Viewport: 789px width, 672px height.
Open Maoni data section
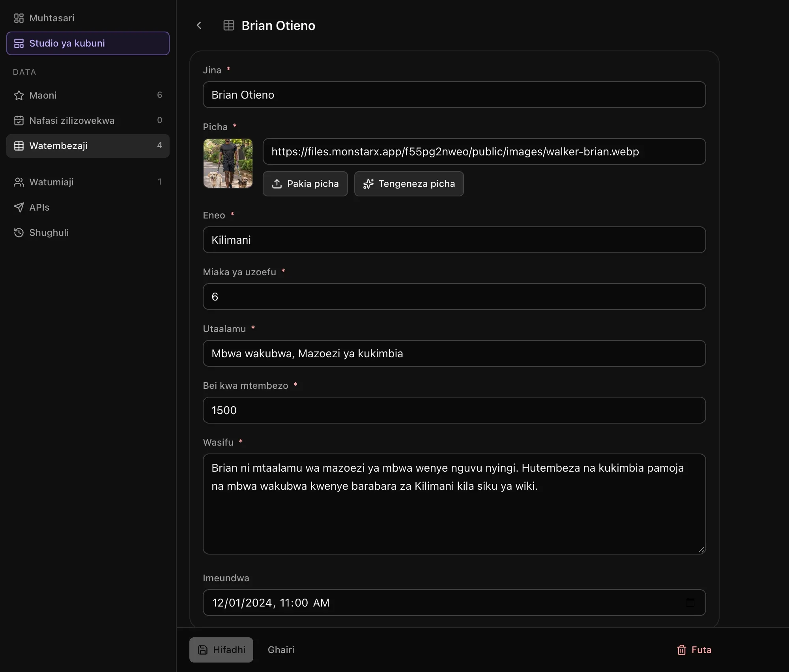88,95
